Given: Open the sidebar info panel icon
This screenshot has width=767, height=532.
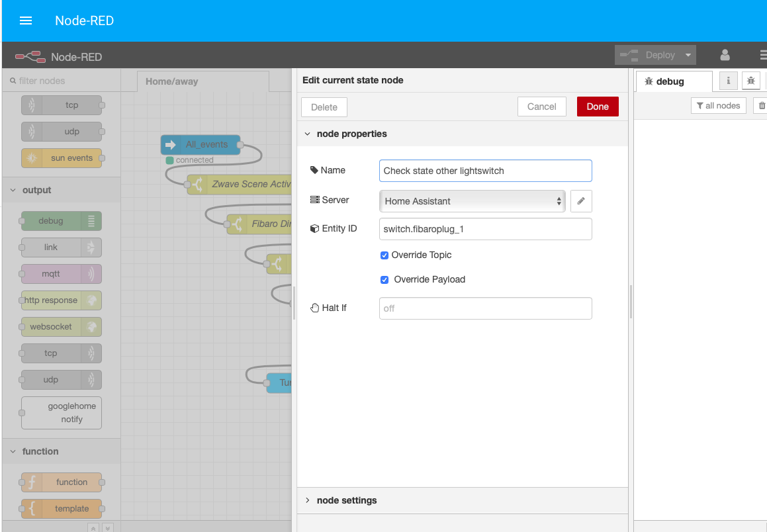Looking at the screenshot, I should tap(728, 80).
